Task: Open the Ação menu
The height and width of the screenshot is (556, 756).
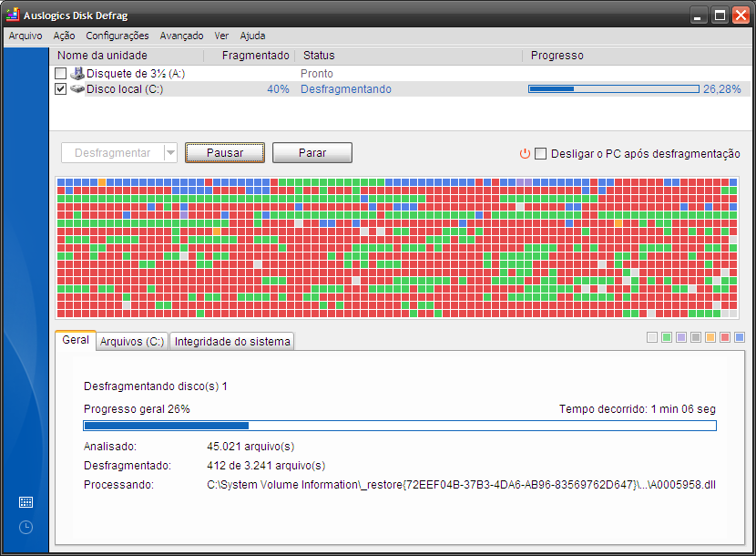Action: 64,36
